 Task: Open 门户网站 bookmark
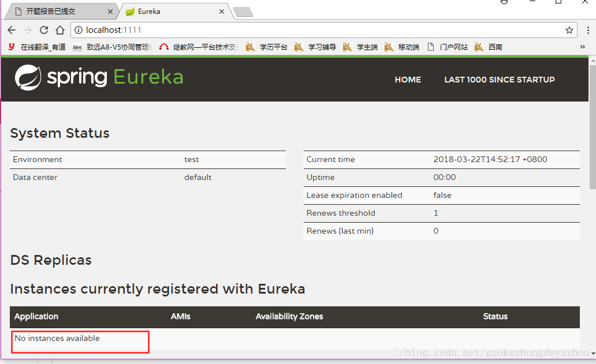(x=448, y=47)
